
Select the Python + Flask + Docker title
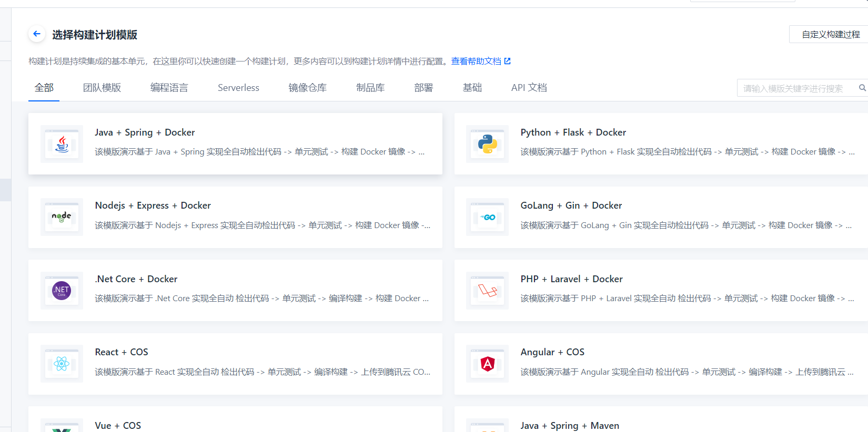573,132
